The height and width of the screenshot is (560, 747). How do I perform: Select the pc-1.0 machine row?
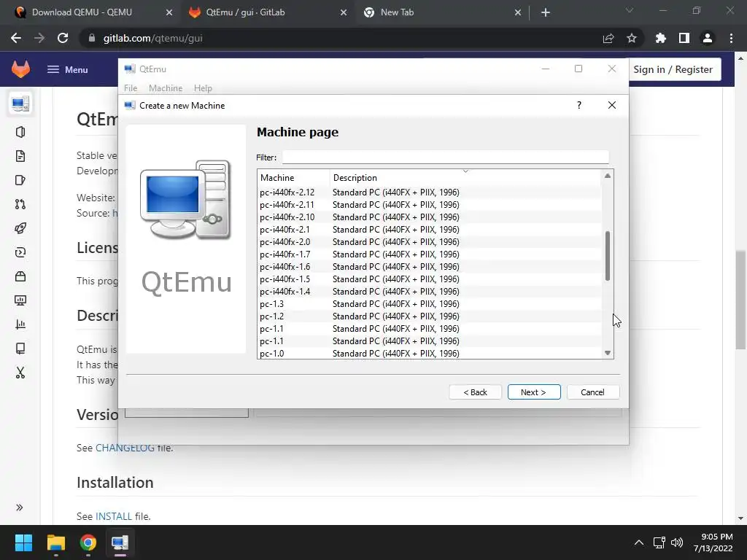click(x=429, y=354)
